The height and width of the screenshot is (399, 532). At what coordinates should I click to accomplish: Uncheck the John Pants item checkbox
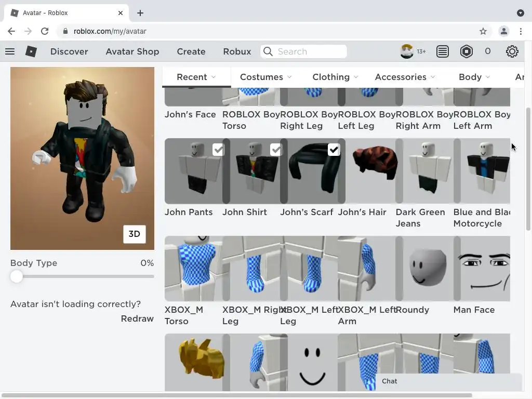click(219, 150)
